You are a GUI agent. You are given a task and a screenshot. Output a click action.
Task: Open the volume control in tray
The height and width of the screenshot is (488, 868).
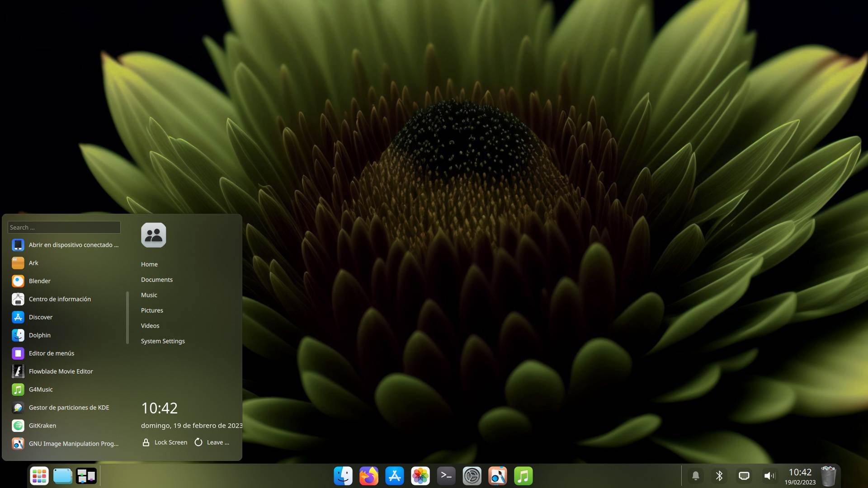[769, 476]
